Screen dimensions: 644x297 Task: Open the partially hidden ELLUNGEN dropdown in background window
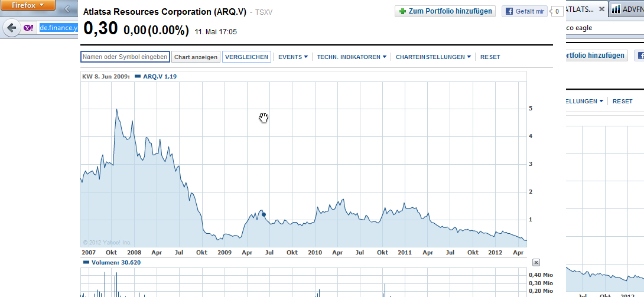tap(584, 101)
